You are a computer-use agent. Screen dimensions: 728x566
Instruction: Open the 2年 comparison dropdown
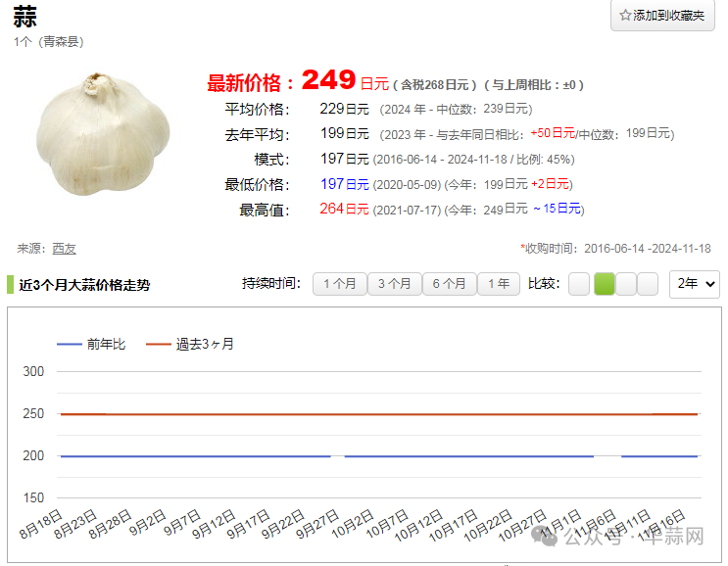[694, 284]
